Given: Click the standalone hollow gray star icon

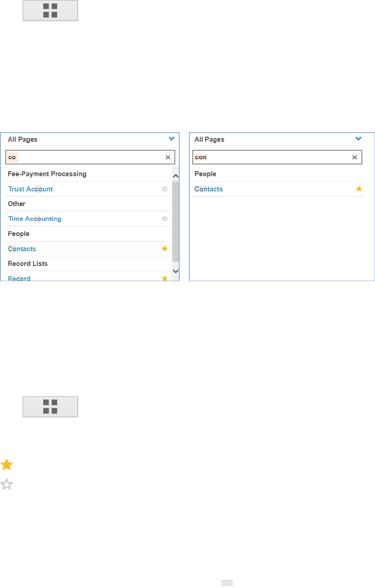Looking at the screenshot, I should 6,484.
